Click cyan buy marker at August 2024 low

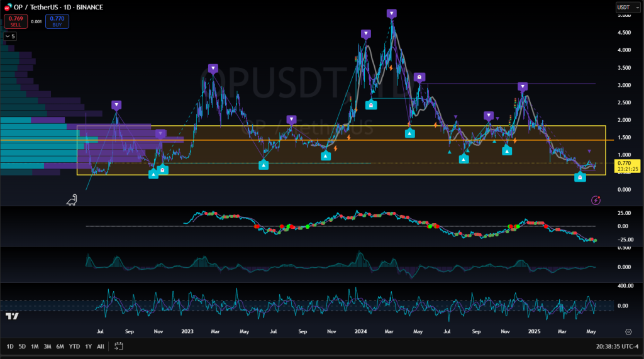click(x=464, y=158)
